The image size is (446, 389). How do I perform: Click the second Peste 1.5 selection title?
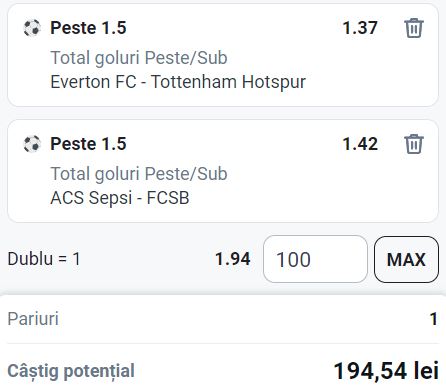(x=88, y=144)
